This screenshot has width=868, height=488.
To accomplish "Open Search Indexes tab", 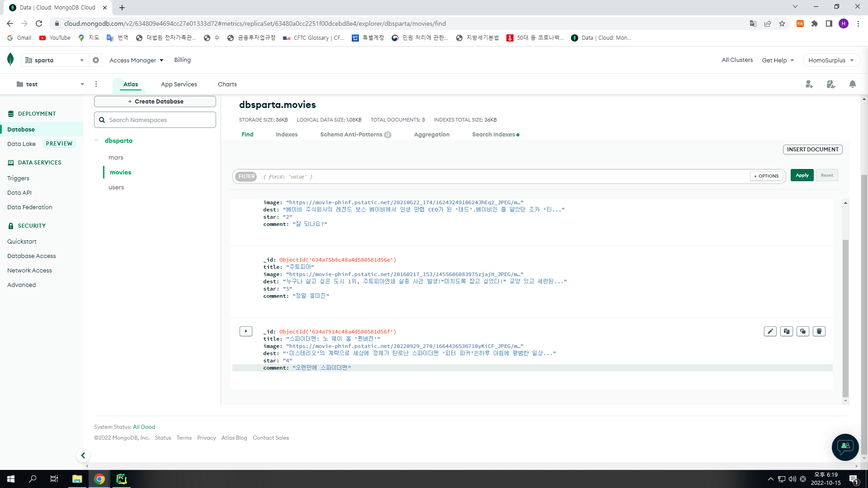I will [495, 134].
